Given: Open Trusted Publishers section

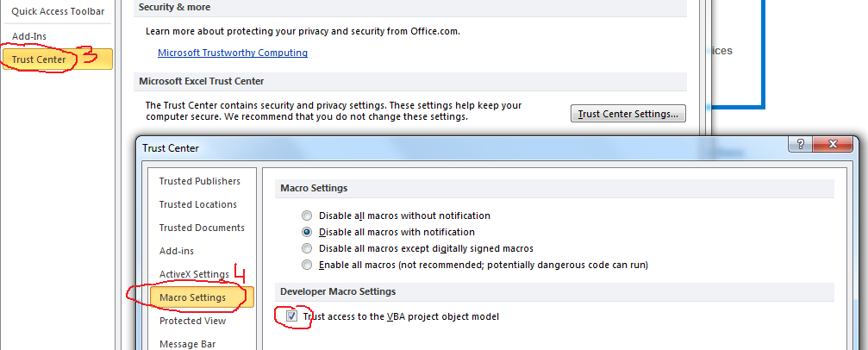Looking at the screenshot, I should pyautogui.click(x=200, y=181).
